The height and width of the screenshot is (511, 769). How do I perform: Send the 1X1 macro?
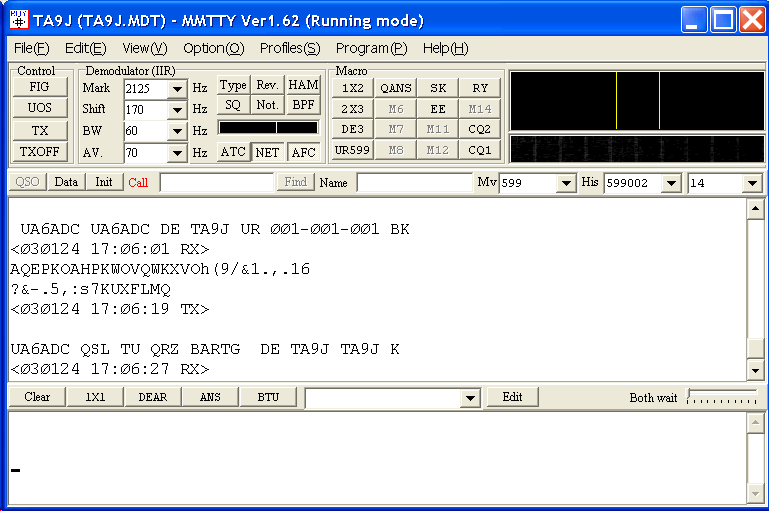pos(95,397)
